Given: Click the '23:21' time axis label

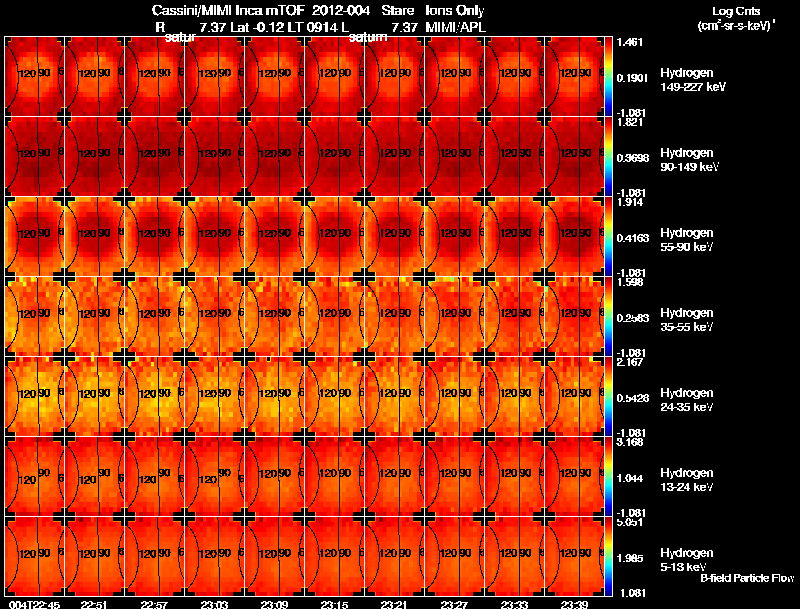Looking at the screenshot, I should [394, 605].
